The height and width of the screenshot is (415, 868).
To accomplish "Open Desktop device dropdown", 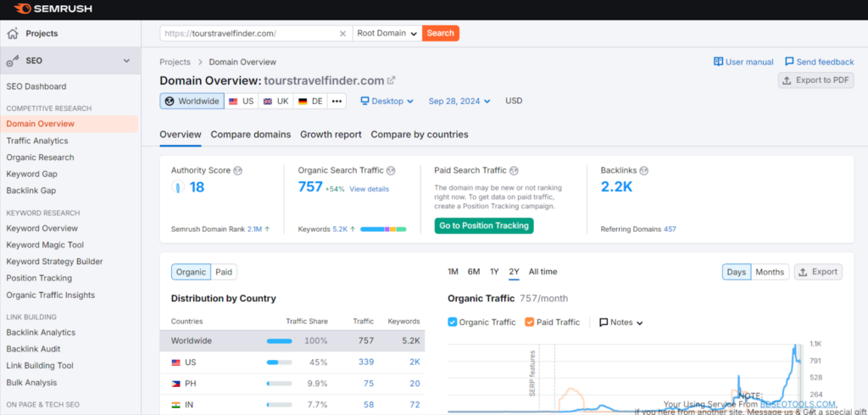I will click(x=387, y=102).
